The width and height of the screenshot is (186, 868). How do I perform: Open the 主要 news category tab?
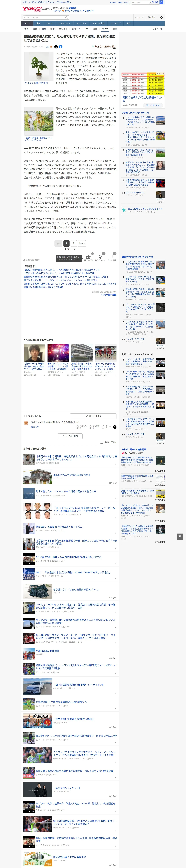click(x=26, y=29)
